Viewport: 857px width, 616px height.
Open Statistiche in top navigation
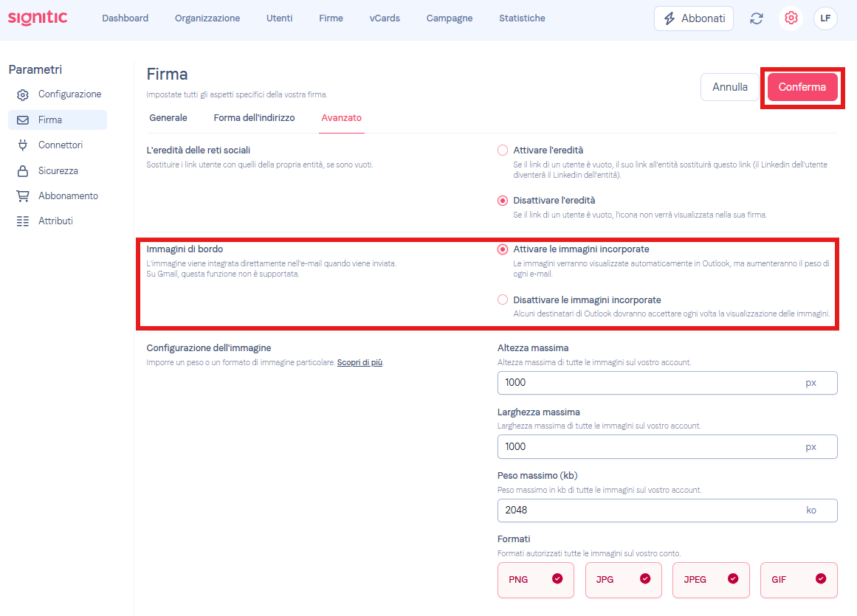coord(522,18)
